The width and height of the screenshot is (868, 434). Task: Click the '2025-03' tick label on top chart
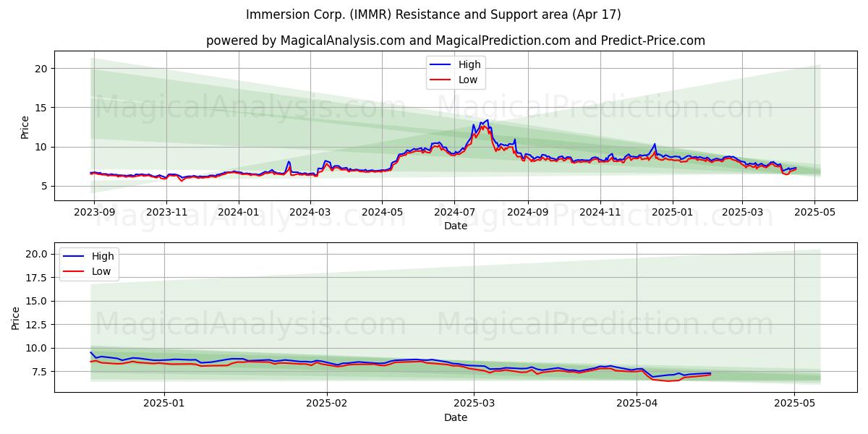tap(743, 212)
